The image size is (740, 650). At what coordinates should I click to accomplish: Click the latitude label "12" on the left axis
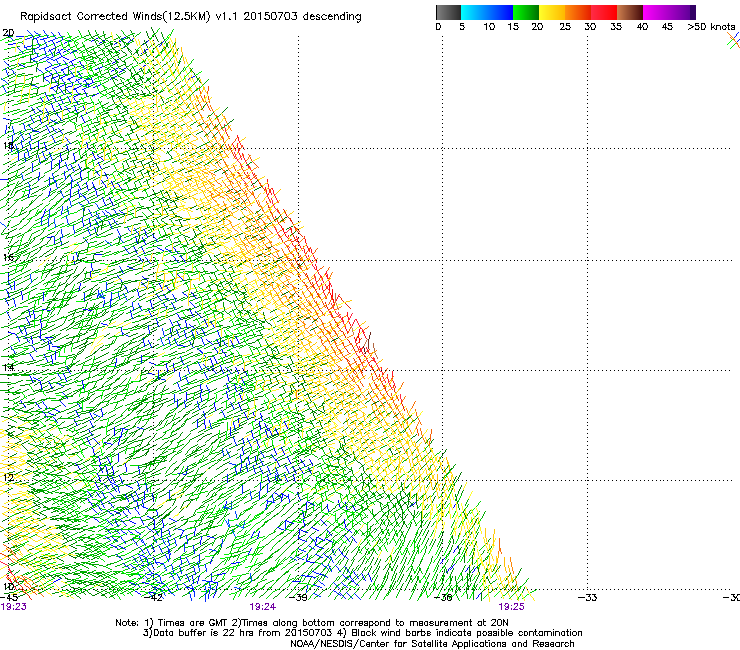click(8, 477)
